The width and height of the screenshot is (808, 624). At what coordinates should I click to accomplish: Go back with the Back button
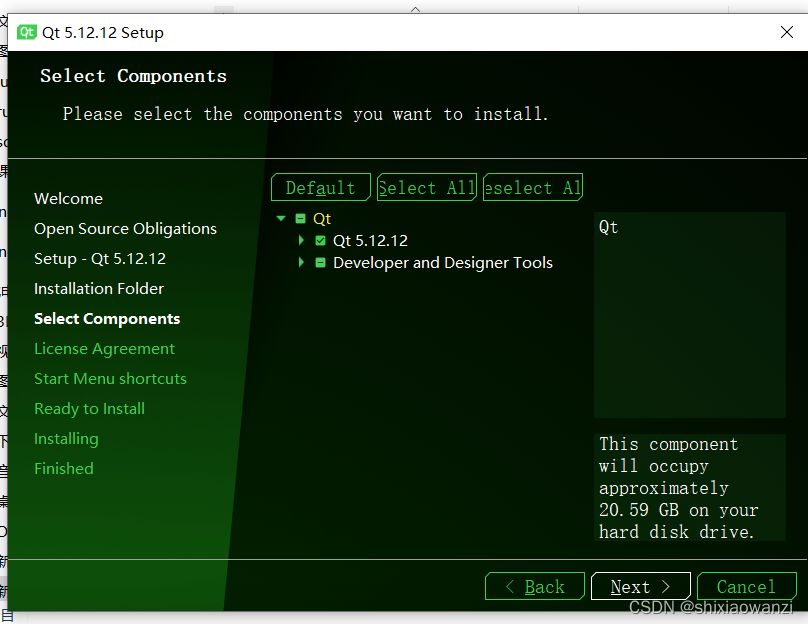click(x=535, y=586)
